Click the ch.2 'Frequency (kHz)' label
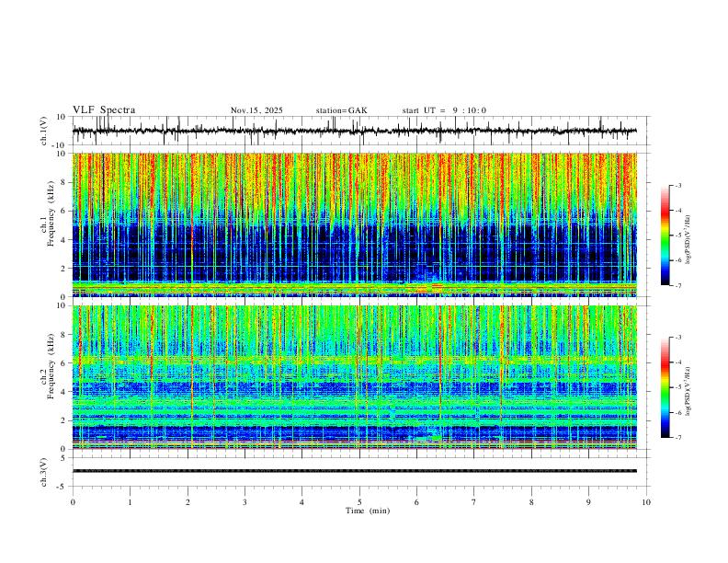728x563 pixels. (51, 366)
